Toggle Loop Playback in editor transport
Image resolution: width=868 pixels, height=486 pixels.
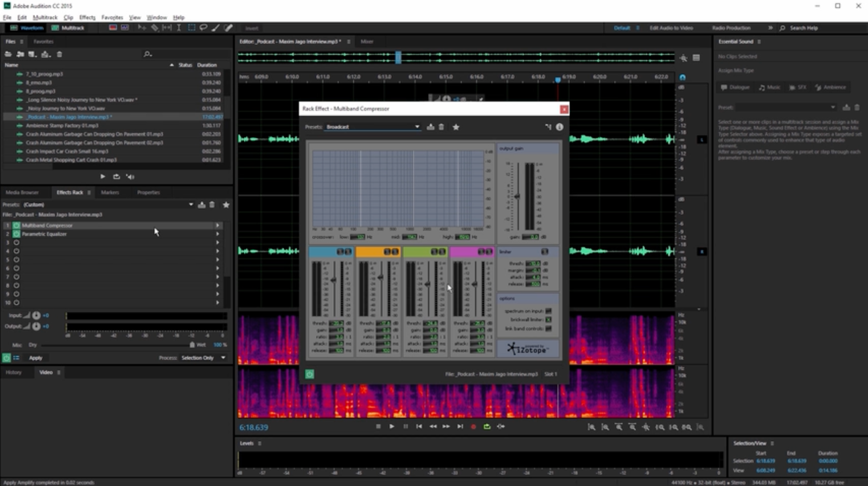(x=487, y=427)
